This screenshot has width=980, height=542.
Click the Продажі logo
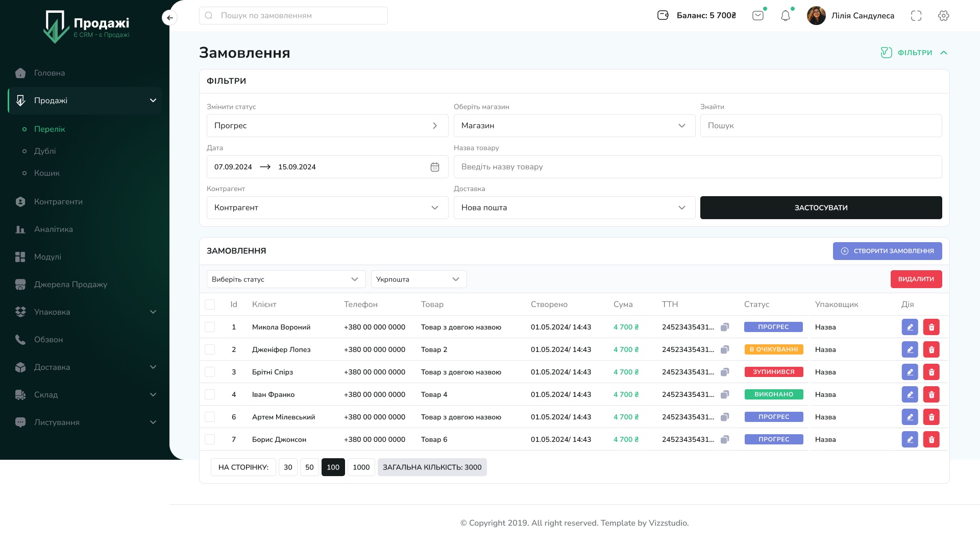86,27
